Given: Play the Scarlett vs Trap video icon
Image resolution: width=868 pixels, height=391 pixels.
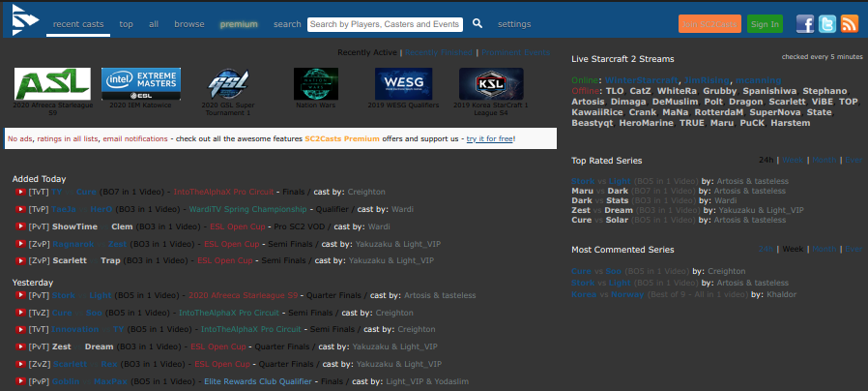Looking at the screenshot, I should click(x=21, y=260).
